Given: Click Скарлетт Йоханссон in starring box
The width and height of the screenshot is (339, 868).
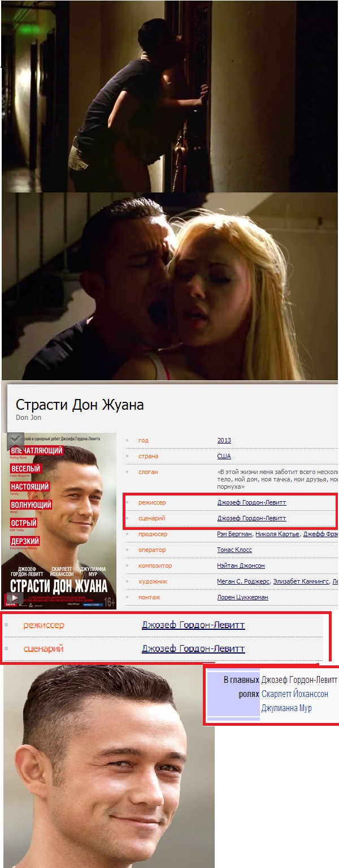Looking at the screenshot, I should (294, 694).
